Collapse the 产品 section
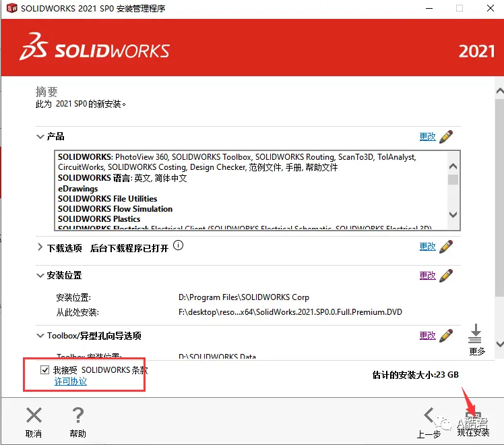 pos(40,137)
